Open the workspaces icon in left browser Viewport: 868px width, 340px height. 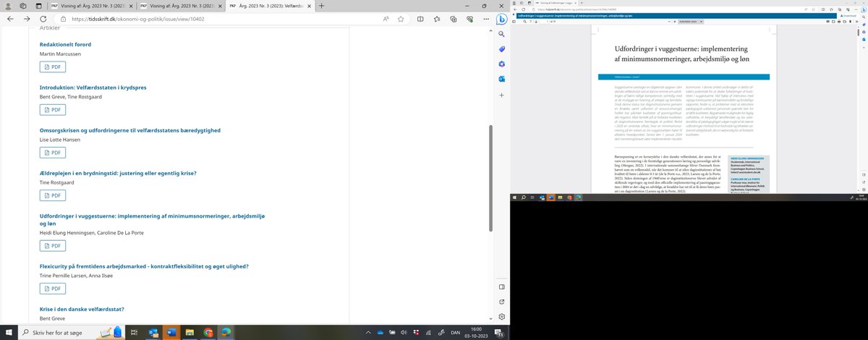point(25,5)
